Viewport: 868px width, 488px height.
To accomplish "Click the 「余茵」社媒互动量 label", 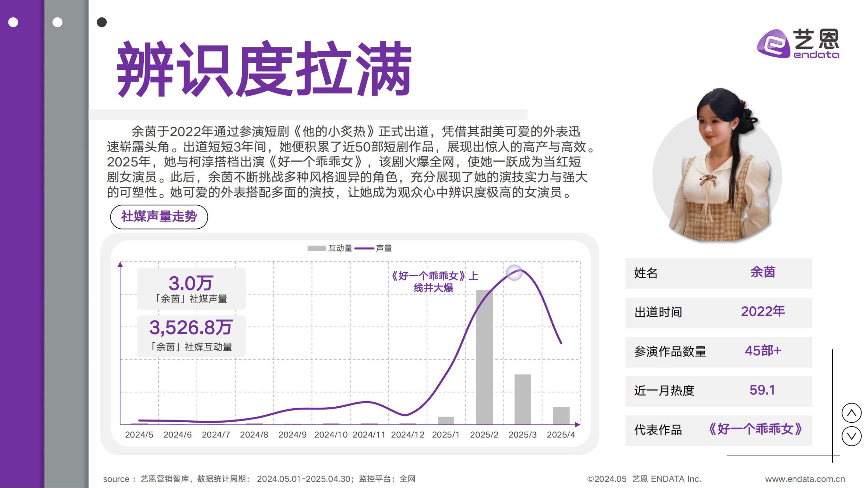I will click(191, 347).
